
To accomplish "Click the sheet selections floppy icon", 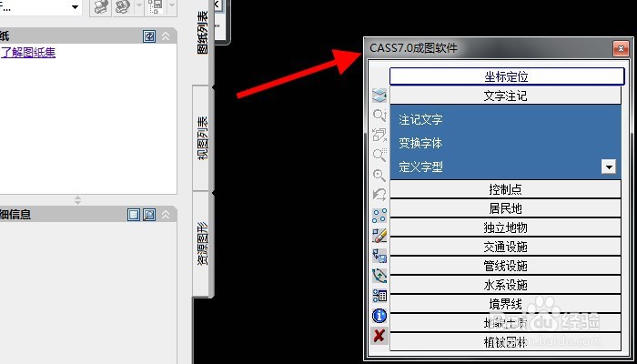I will click(x=156, y=7).
